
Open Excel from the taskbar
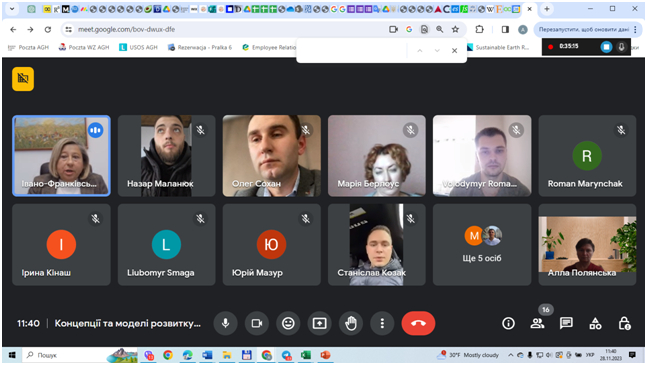[x=306, y=355]
